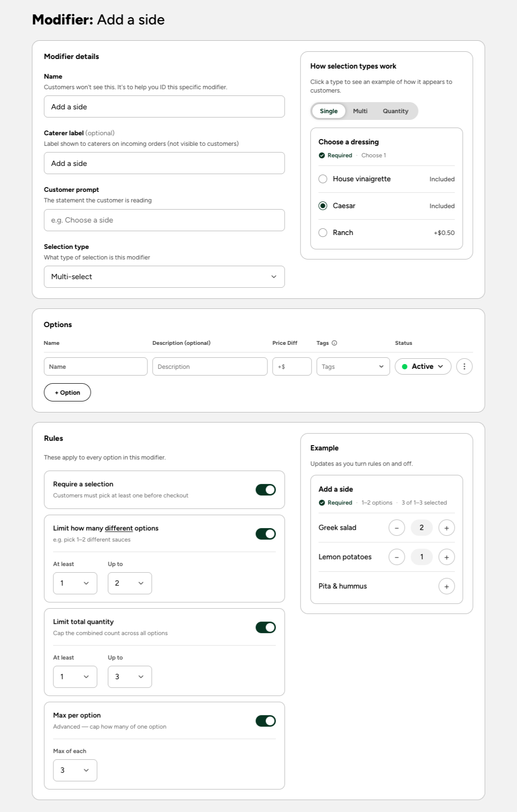The height and width of the screenshot is (812, 517).
Task: Decrease Lemon potatoes quantity with minus
Action: click(397, 557)
